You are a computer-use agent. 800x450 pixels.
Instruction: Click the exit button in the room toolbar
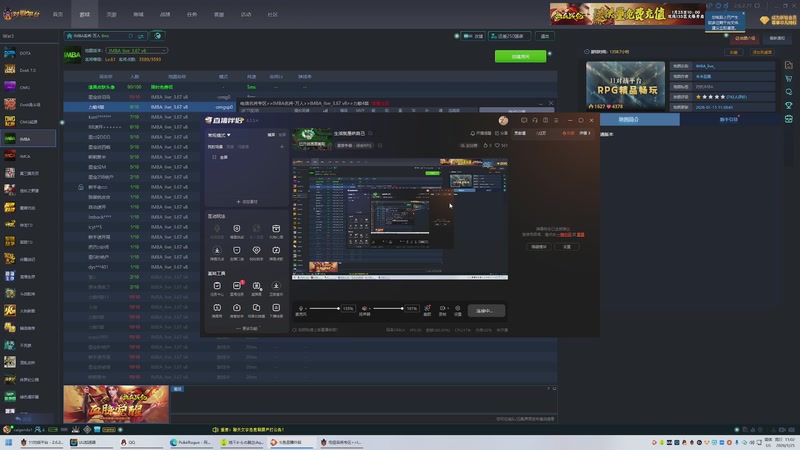[545, 36]
